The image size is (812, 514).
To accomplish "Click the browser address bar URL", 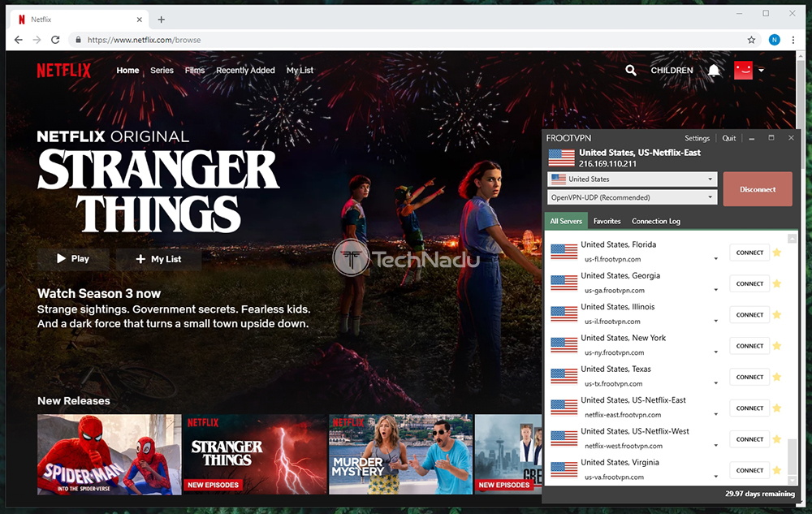I will [x=144, y=40].
